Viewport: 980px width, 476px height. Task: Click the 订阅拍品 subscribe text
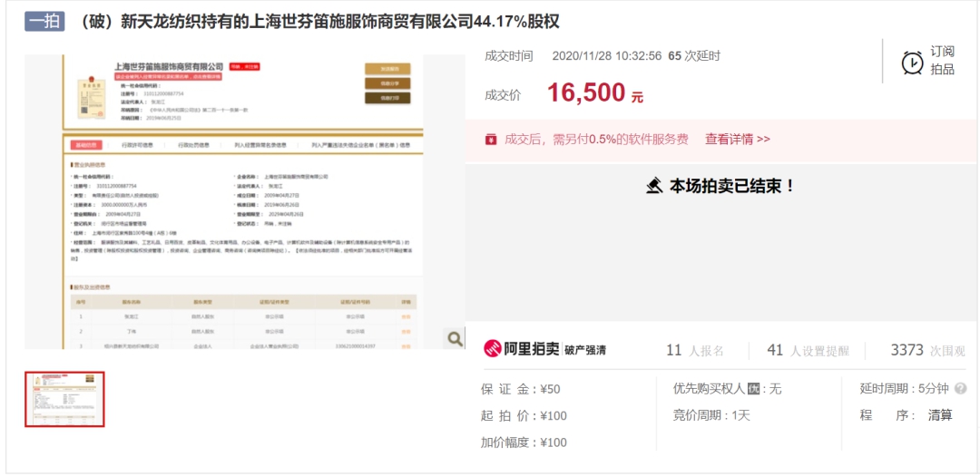[943, 61]
